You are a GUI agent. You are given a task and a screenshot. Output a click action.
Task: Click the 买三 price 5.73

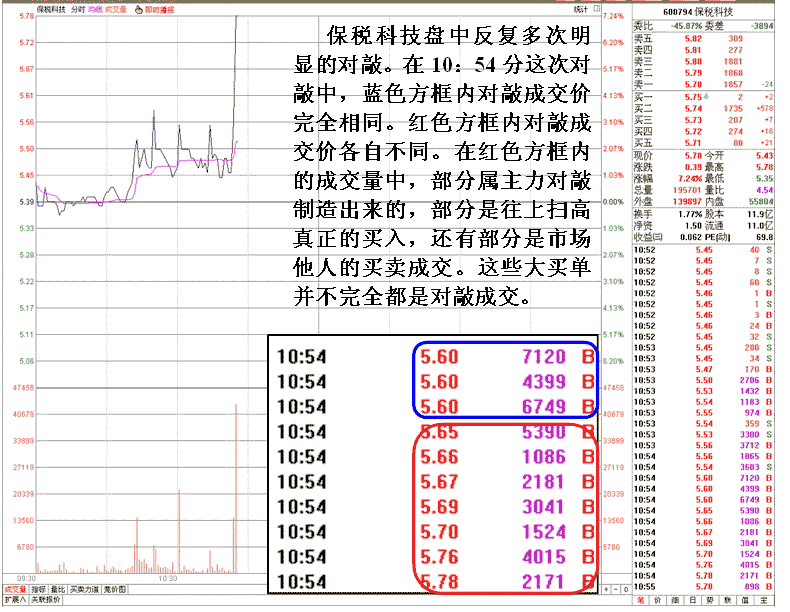[x=693, y=120]
